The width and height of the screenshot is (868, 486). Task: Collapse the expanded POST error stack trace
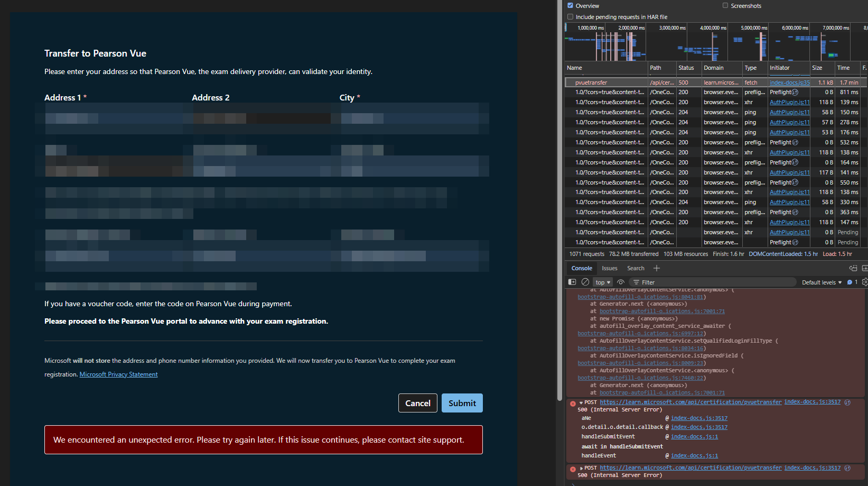tap(581, 403)
